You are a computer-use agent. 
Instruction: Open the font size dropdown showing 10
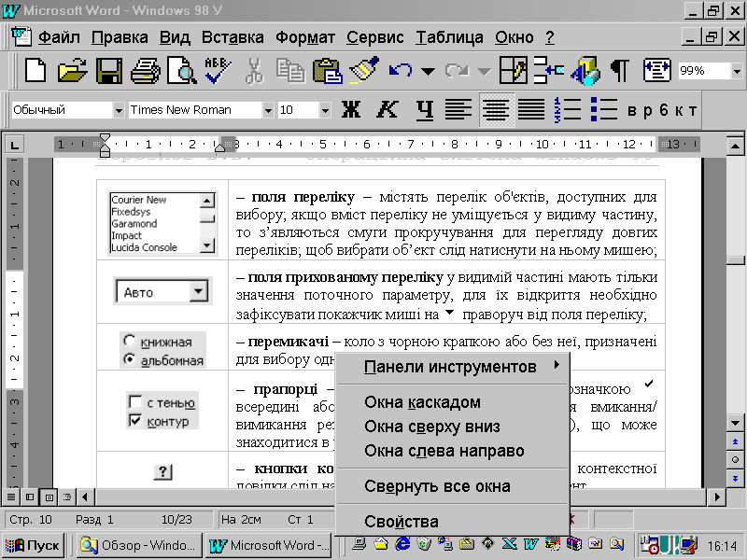point(325,110)
